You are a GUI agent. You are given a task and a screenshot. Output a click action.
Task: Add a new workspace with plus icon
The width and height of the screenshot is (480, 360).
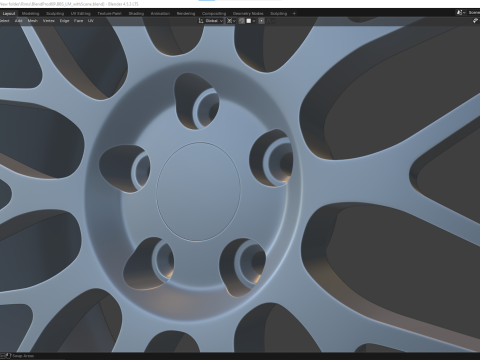coord(294,13)
